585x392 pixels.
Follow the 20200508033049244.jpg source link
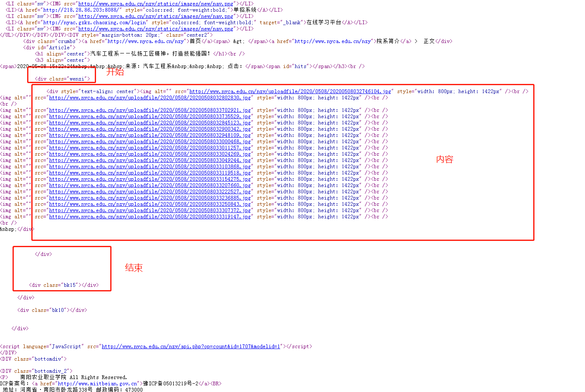click(x=150, y=160)
